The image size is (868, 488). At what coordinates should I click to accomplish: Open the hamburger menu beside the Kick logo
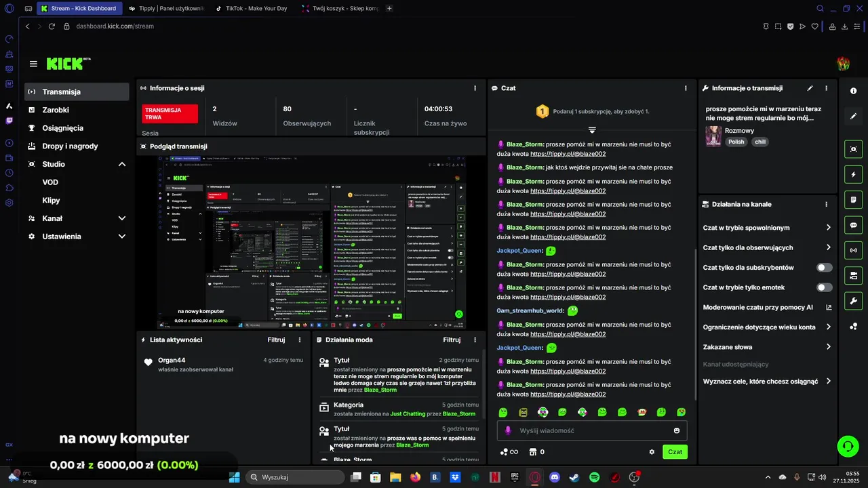[x=33, y=64]
